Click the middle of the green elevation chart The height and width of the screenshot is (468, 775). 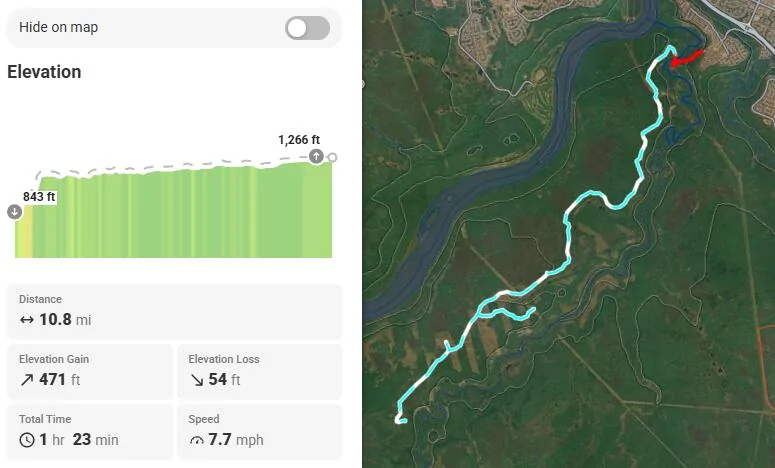coord(174,213)
